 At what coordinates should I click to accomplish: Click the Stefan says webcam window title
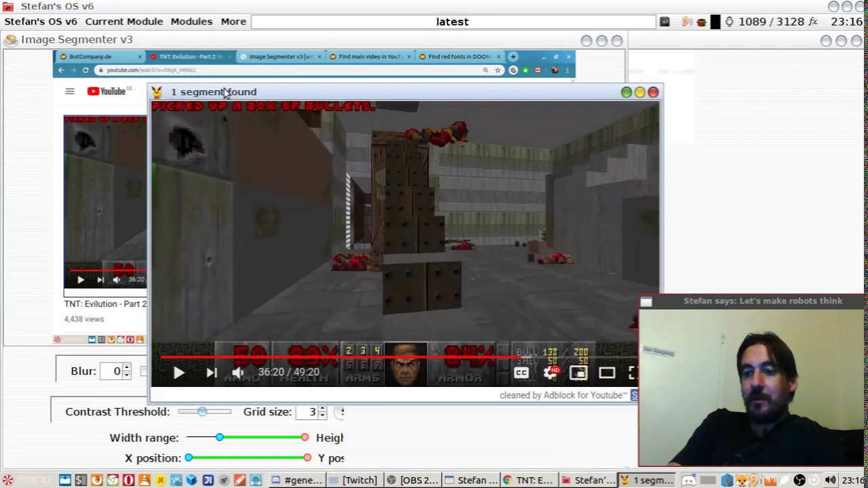coord(763,301)
